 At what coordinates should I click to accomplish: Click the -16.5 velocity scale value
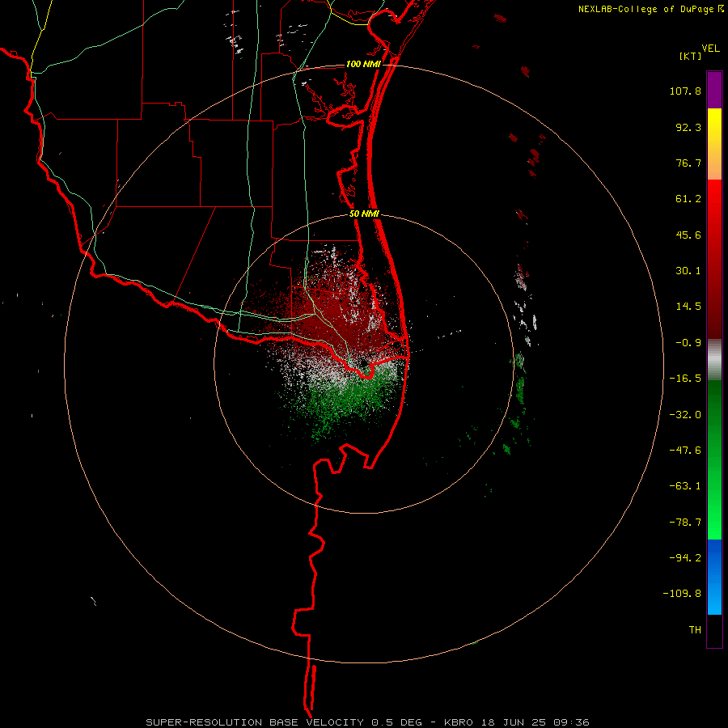(x=685, y=379)
